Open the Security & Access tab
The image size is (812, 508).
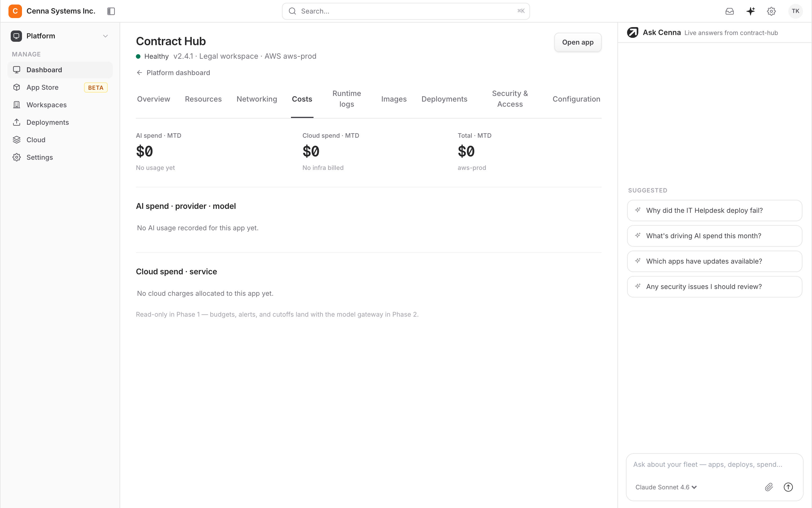tap(510, 99)
